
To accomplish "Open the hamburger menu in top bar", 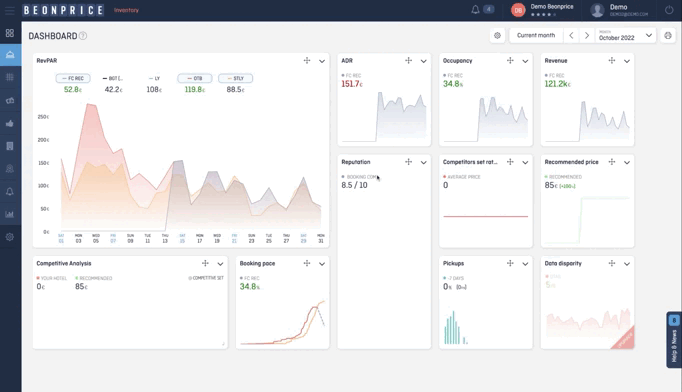I will coord(10,10).
